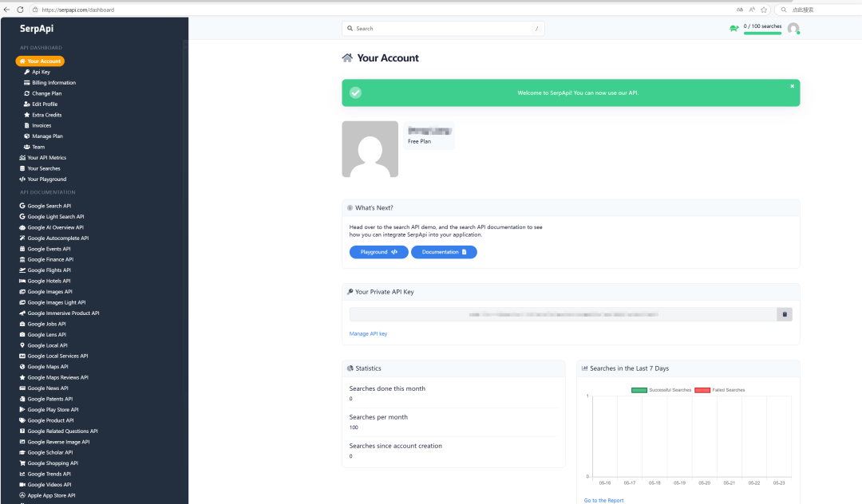This screenshot has height=504, width=862.
Task: Click the bed icon beside Google Hotels API
Action: point(22,281)
